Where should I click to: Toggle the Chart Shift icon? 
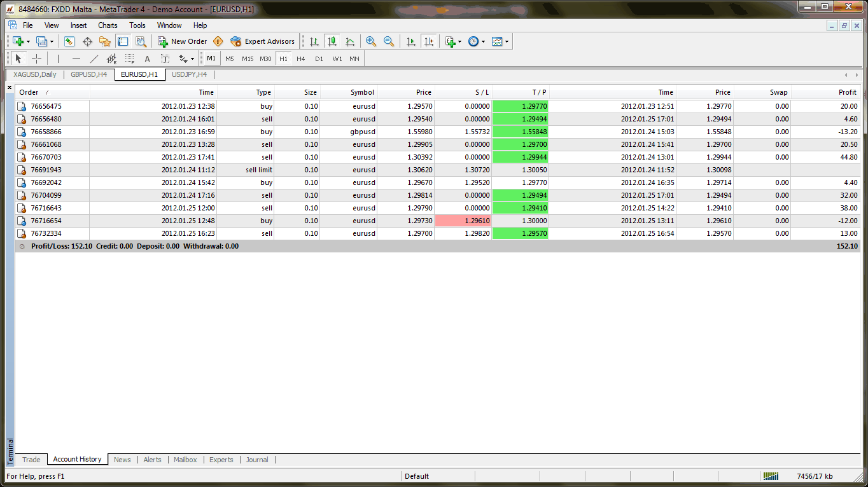[x=428, y=41]
